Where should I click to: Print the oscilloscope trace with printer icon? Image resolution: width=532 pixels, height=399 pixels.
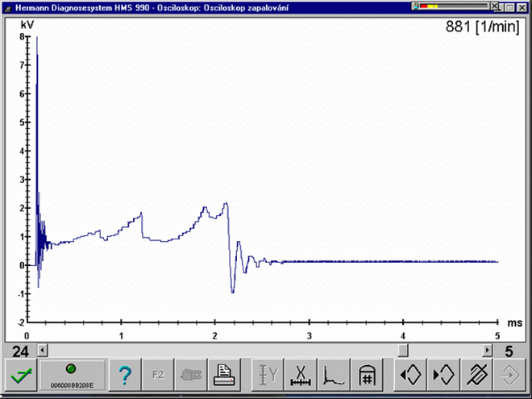tap(224, 375)
